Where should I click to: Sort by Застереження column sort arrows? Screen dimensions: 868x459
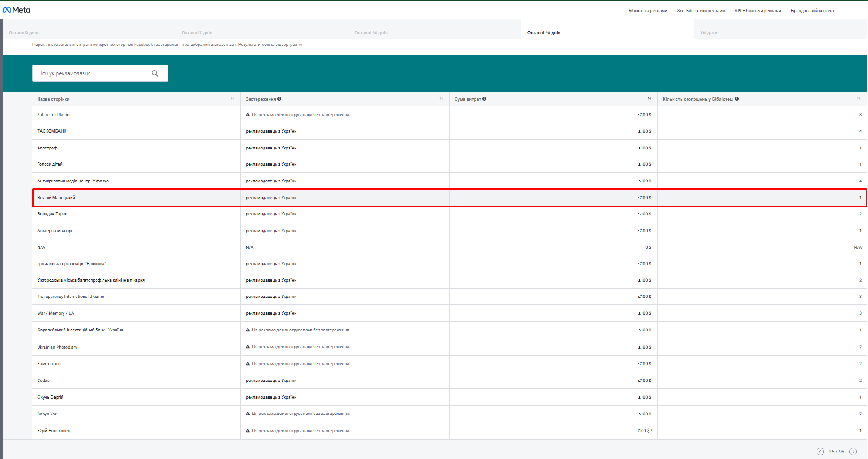[441, 98]
